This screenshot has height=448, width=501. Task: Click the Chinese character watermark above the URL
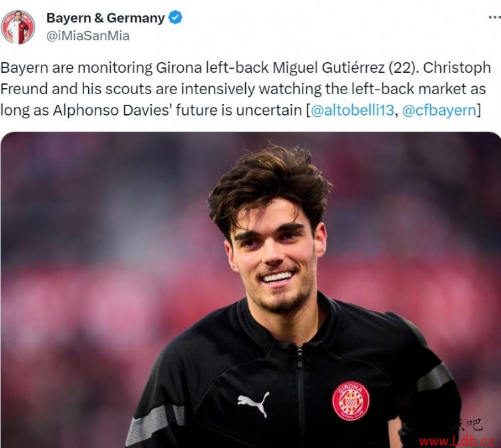(468, 425)
